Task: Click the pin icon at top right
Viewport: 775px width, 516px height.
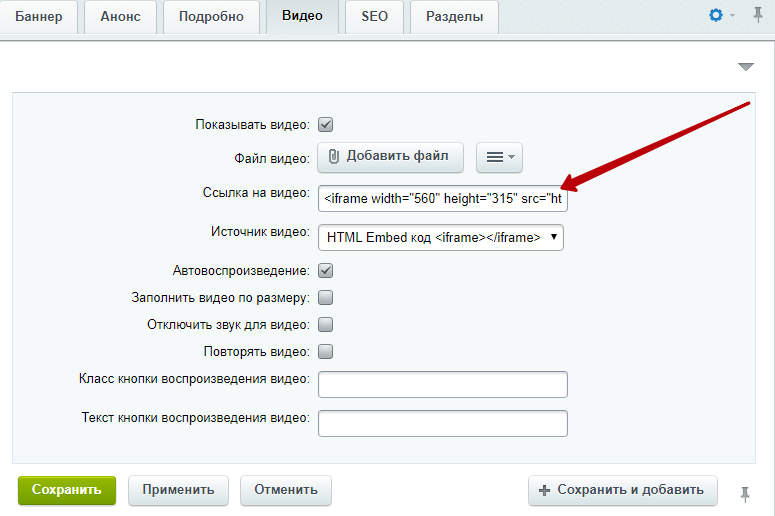Action: tap(757, 15)
